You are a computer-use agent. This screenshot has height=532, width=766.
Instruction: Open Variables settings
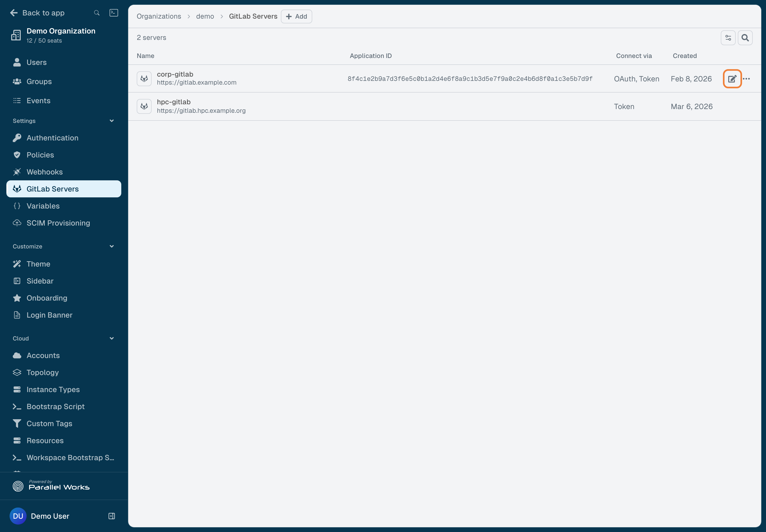64,206
